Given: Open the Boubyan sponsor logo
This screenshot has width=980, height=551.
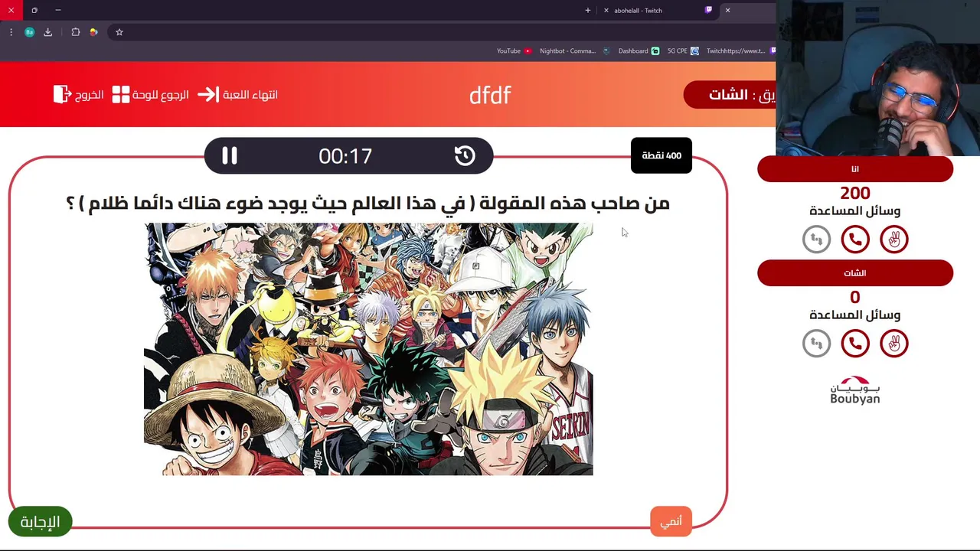Looking at the screenshot, I should click(855, 390).
